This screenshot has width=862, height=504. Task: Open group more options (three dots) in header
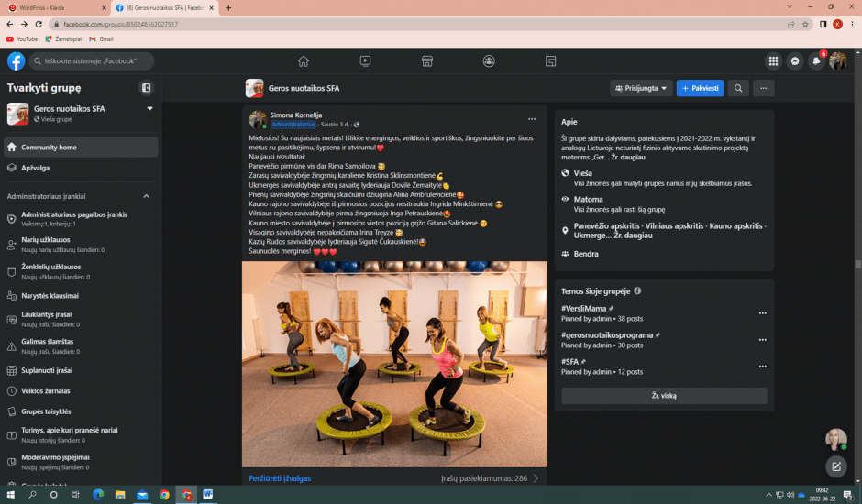[764, 88]
